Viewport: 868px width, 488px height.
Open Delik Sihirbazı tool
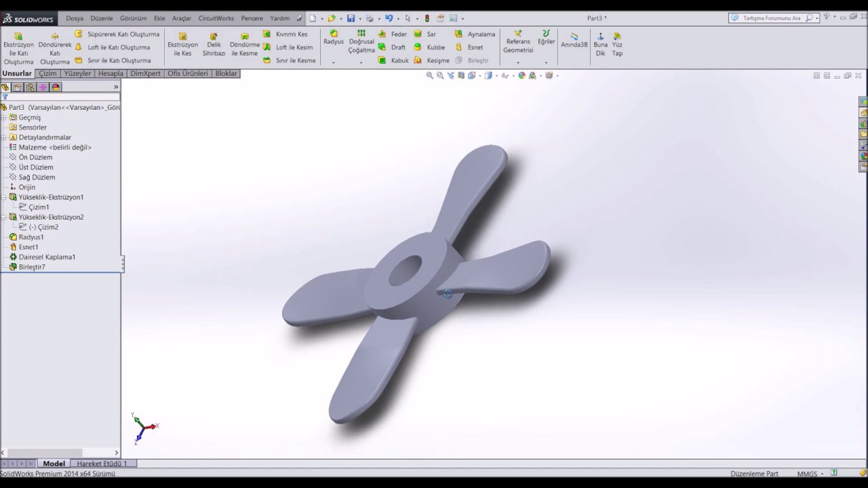[214, 45]
